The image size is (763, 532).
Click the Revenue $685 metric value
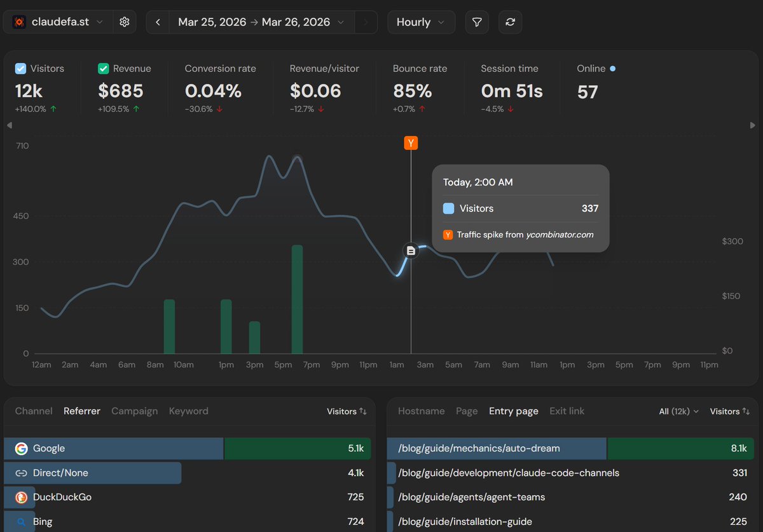click(x=121, y=92)
